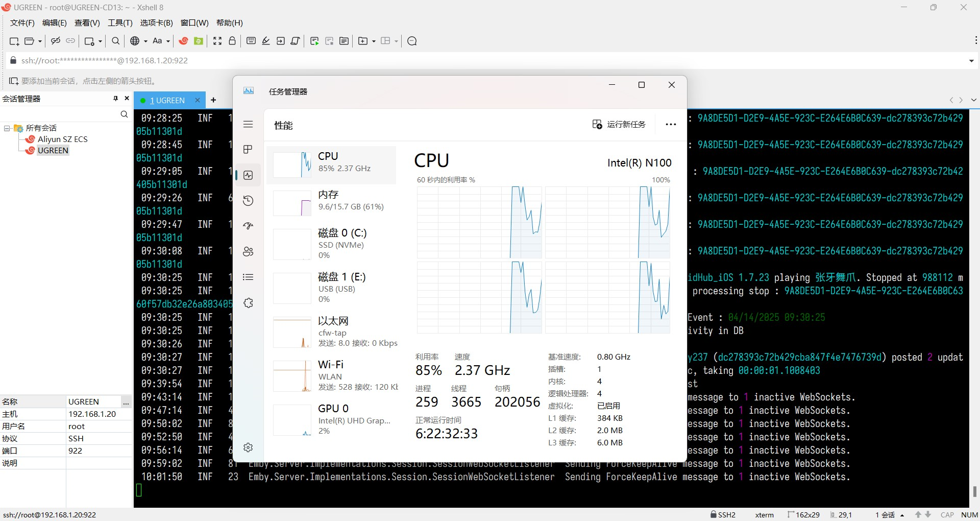980x521 pixels.
Task: Click the log document toolbar icon
Action: pyautogui.click(x=344, y=41)
